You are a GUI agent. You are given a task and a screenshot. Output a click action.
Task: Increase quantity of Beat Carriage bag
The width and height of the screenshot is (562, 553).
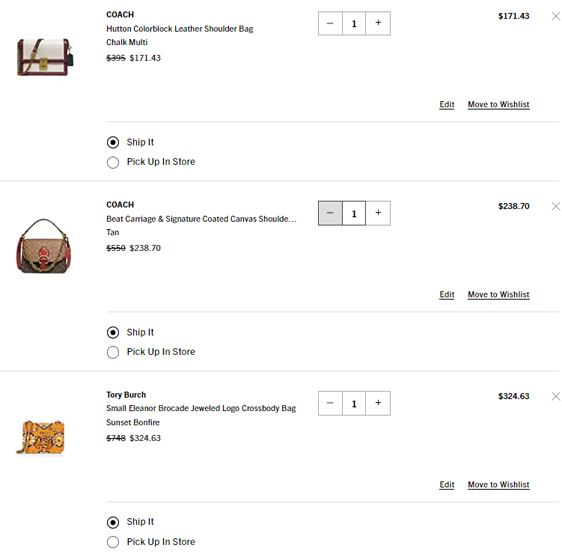(378, 213)
